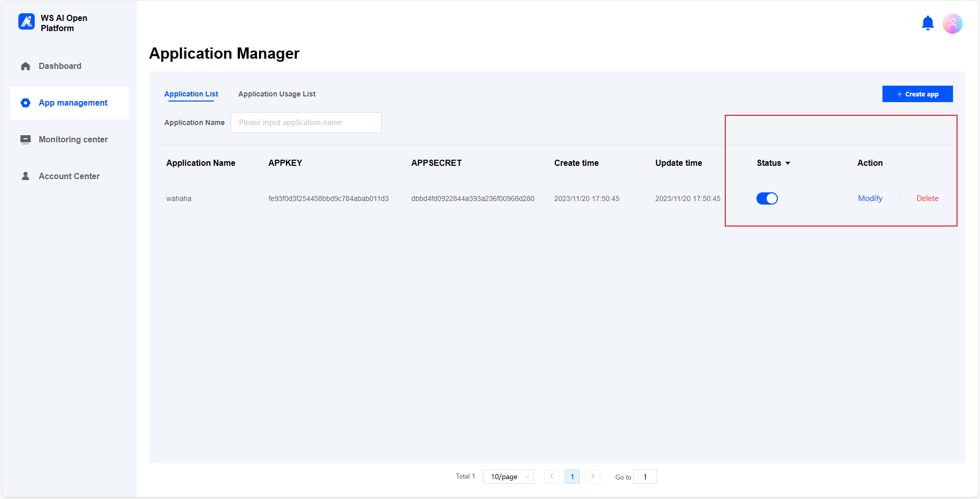Click the Action column header
980x499 pixels.
pos(870,163)
